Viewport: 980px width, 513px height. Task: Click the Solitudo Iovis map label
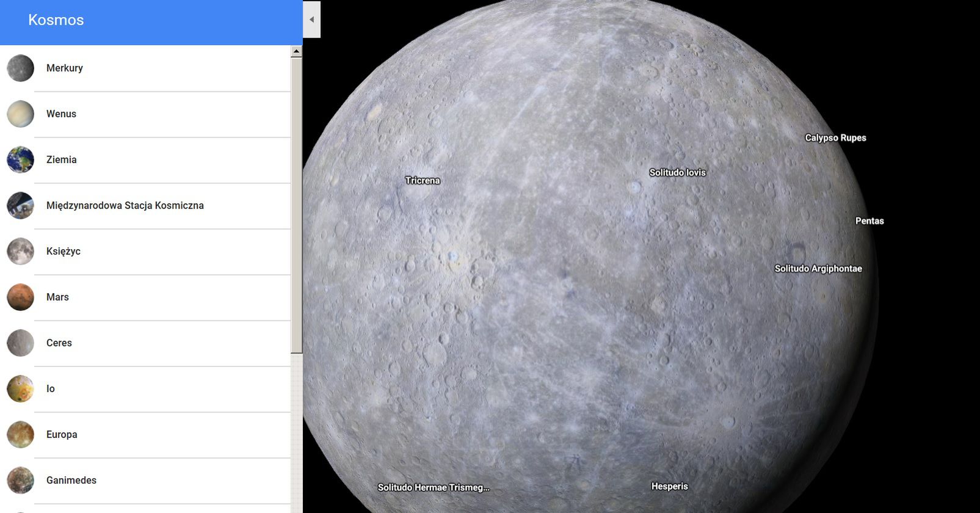[677, 172]
